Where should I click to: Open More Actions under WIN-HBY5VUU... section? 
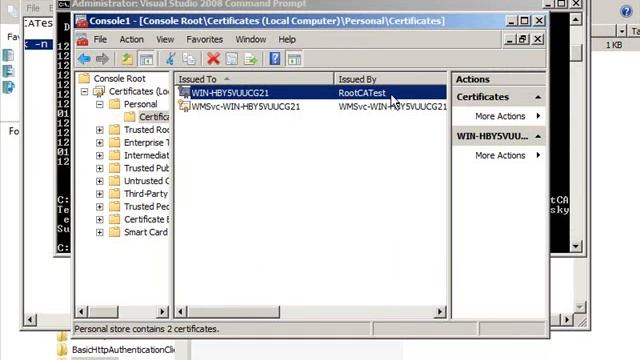[500, 156]
